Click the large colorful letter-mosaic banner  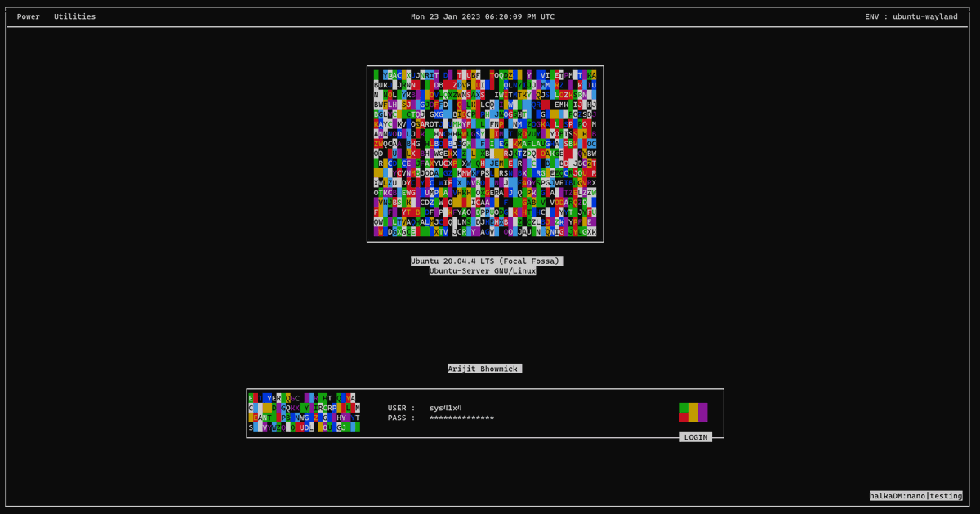485,154
